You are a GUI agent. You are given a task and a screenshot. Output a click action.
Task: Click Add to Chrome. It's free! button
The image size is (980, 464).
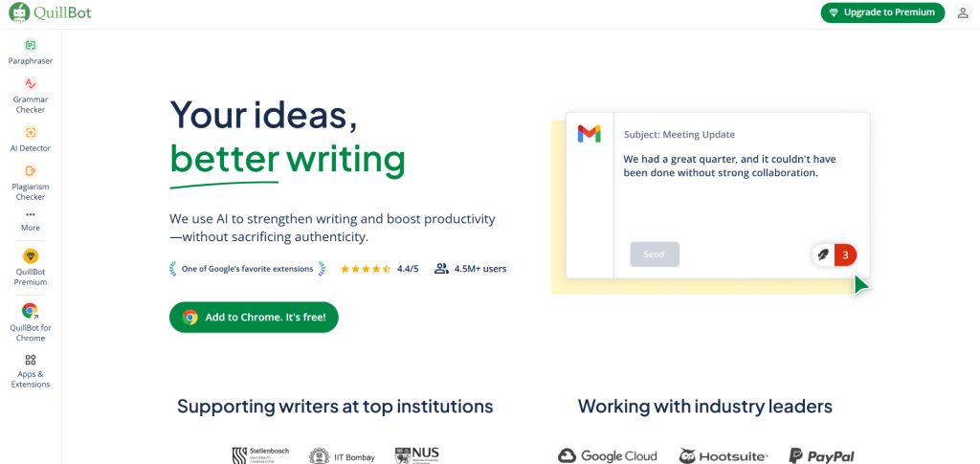(254, 317)
